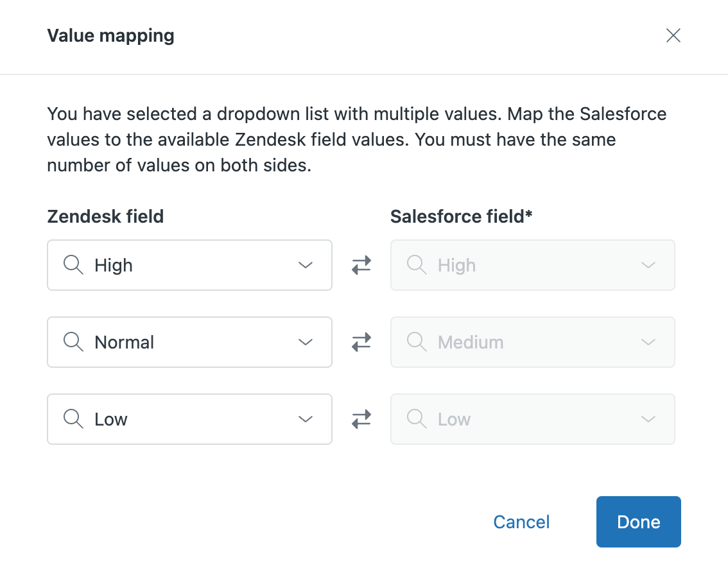Click the search icon in the Low Zendesk field
The width and height of the screenshot is (728, 586).
pyautogui.click(x=73, y=418)
